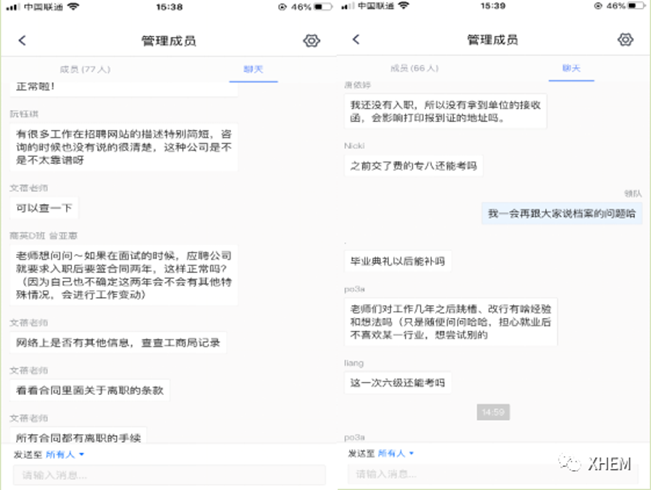Open settings hexagon icon in left screen
The image size is (651, 490).
pos(311,41)
